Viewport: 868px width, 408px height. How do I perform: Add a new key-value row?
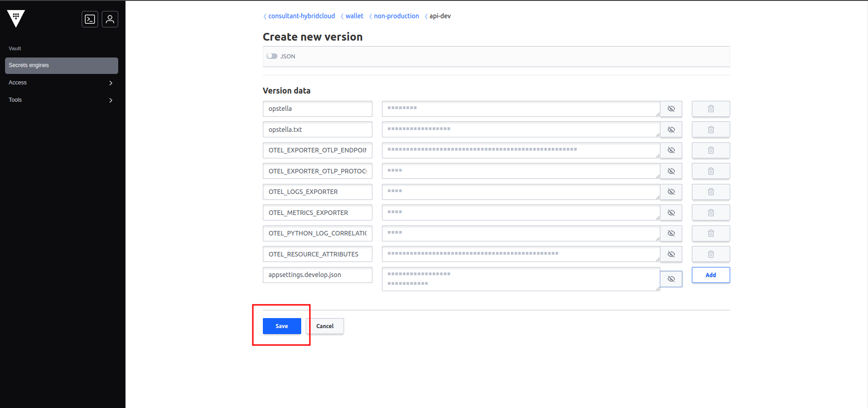tap(711, 275)
